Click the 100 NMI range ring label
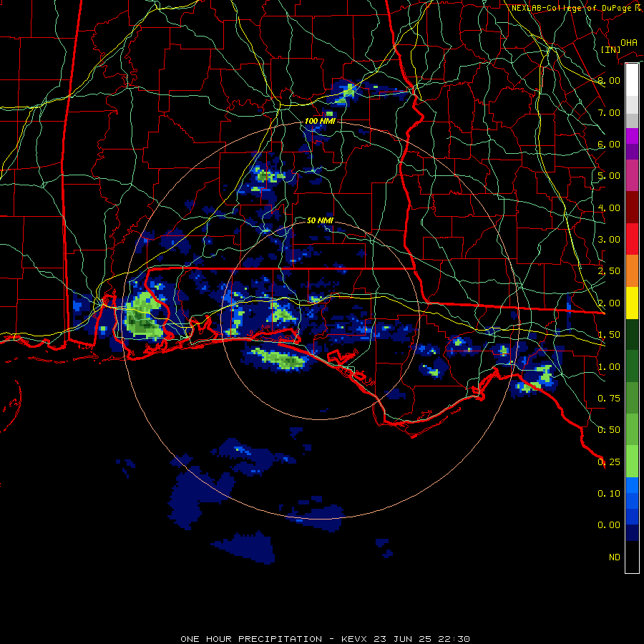The height and width of the screenshot is (644, 644). (x=320, y=121)
